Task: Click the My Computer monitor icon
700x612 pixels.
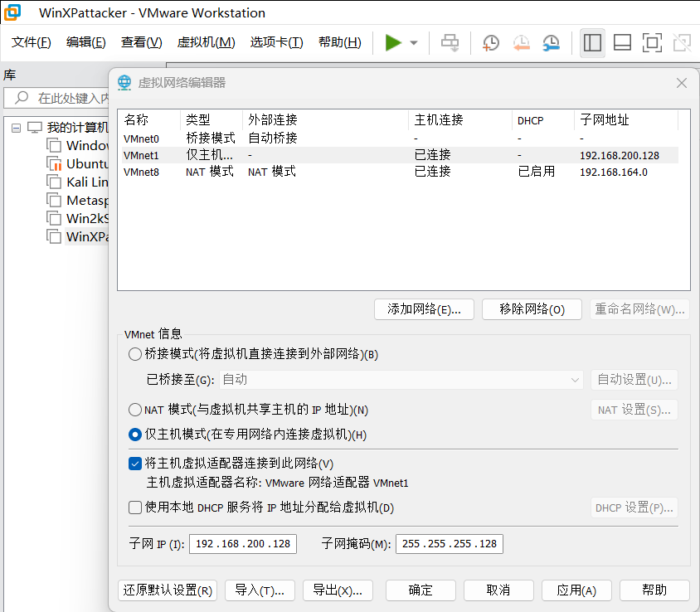Action: [x=34, y=128]
